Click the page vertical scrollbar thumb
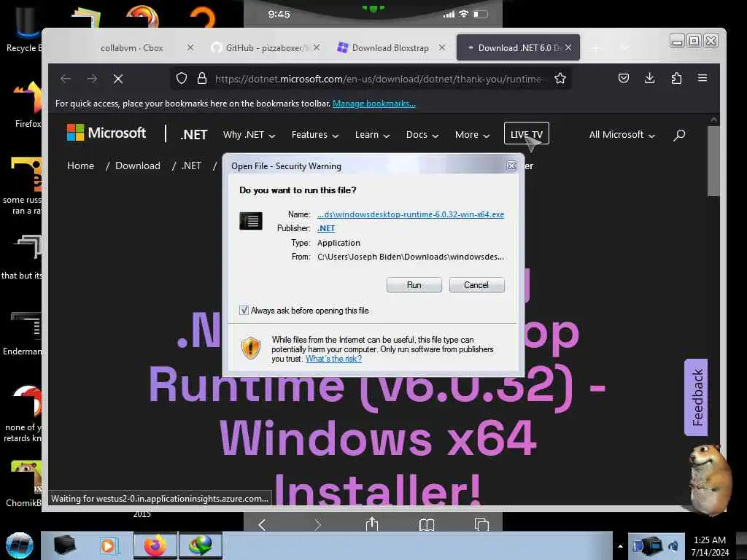 coord(713,160)
